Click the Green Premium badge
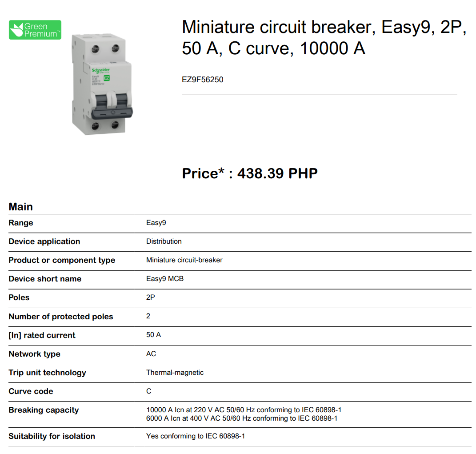Image resolution: width=476 pixels, height=454 pixels. (x=35, y=30)
